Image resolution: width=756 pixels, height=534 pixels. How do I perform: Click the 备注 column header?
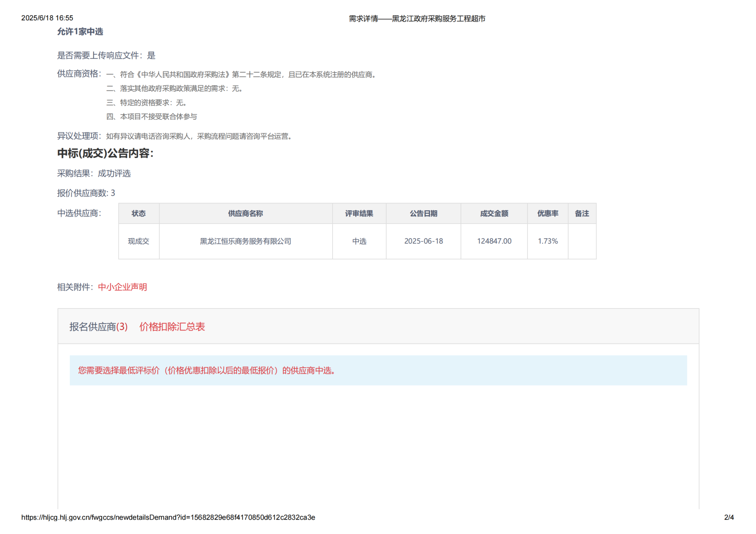tap(582, 213)
